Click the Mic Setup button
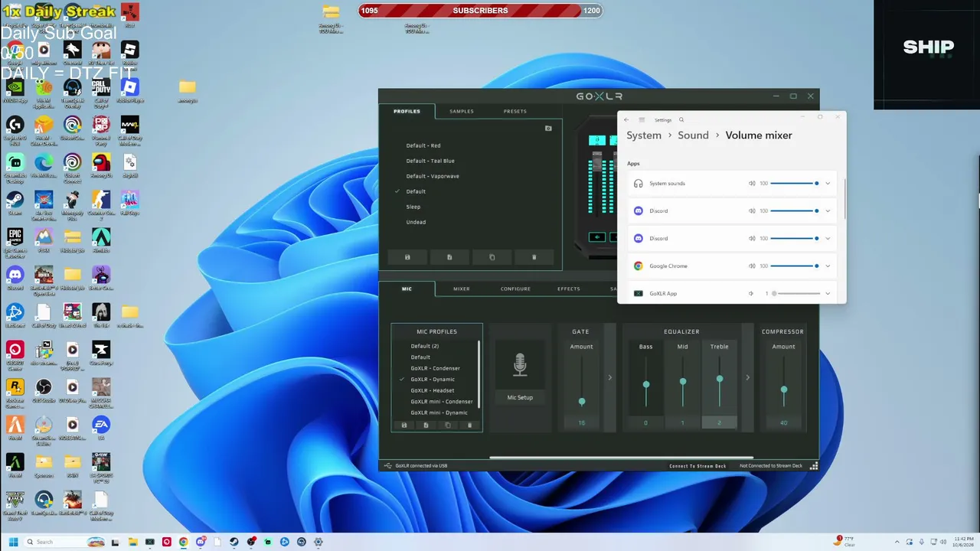The image size is (980, 551). tap(520, 398)
